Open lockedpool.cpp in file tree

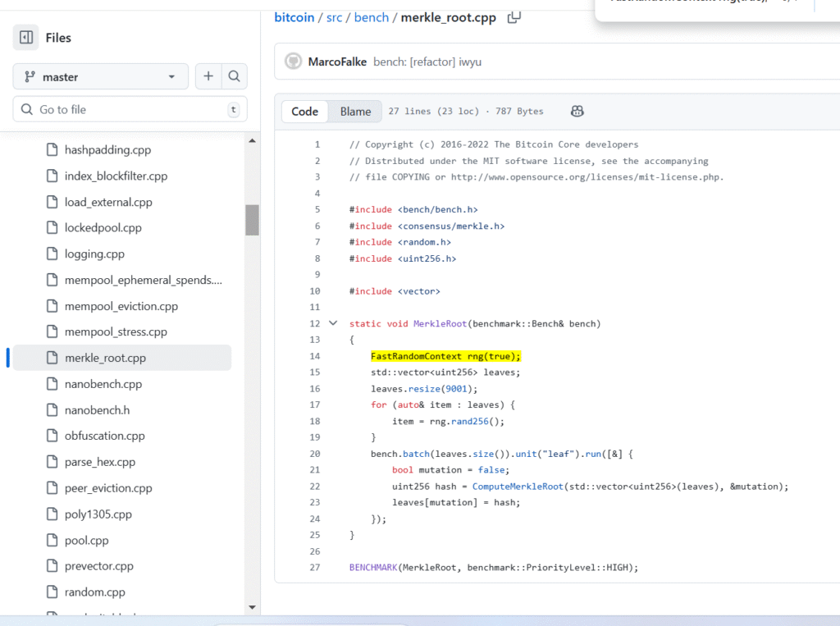pos(103,228)
